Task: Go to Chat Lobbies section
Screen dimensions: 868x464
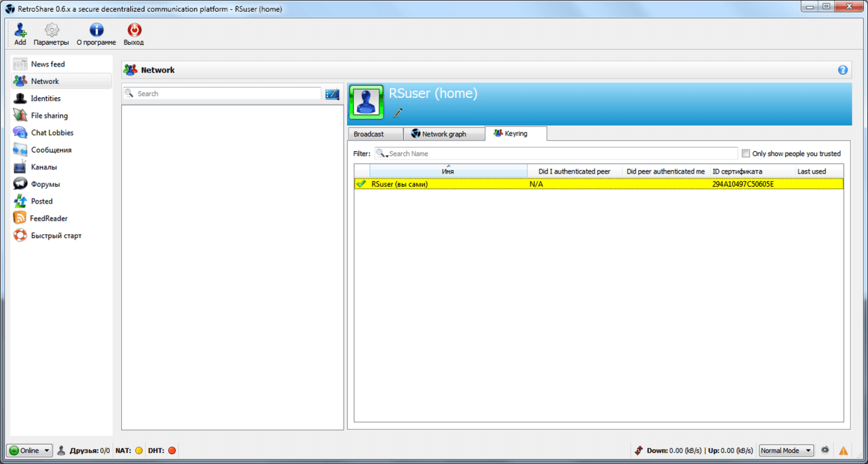Action: pyautogui.click(x=52, y=133)
